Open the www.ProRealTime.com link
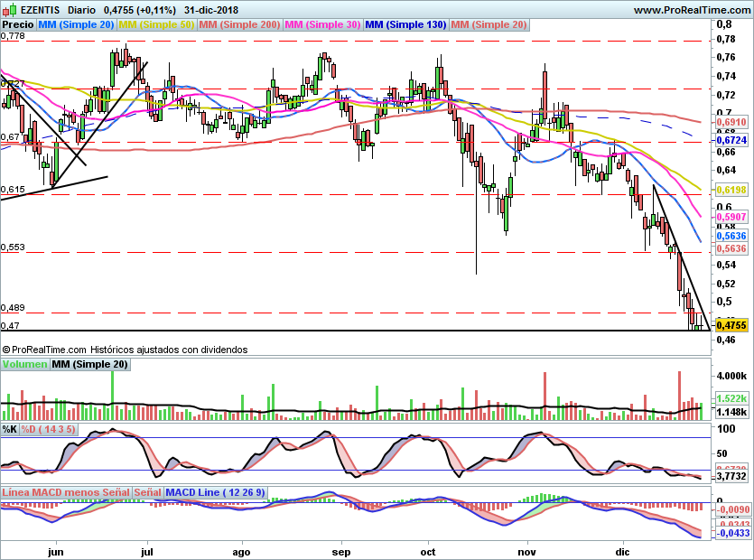This screenshot has height=560, width=754. tap(692, 10)
